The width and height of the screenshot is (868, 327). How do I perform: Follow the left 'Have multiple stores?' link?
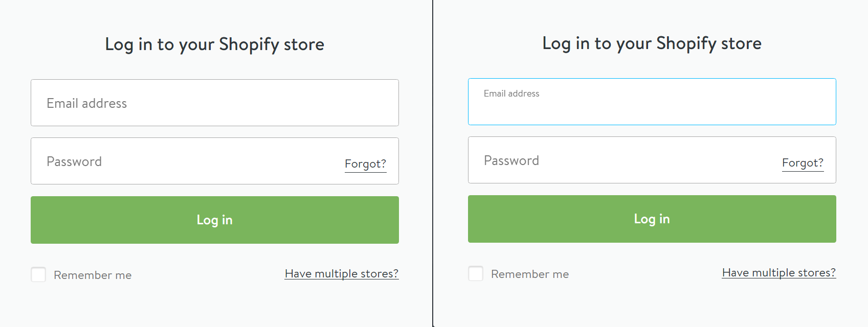pos(342,274)
